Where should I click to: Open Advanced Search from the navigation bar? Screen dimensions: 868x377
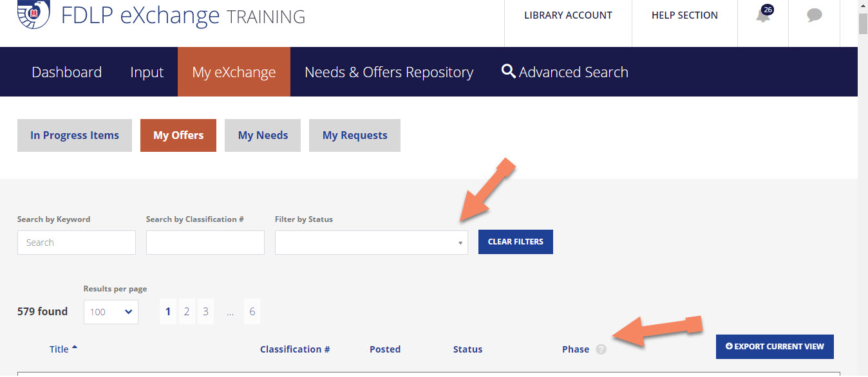tap(565, 72)
